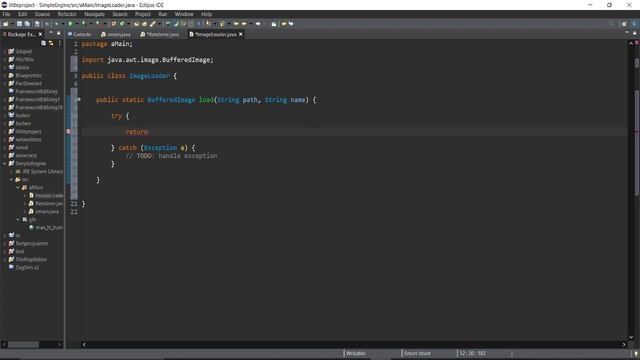
Task: Collapse the SimpleEngine project node
Action: pyautogui.click(x=5, y=163)
